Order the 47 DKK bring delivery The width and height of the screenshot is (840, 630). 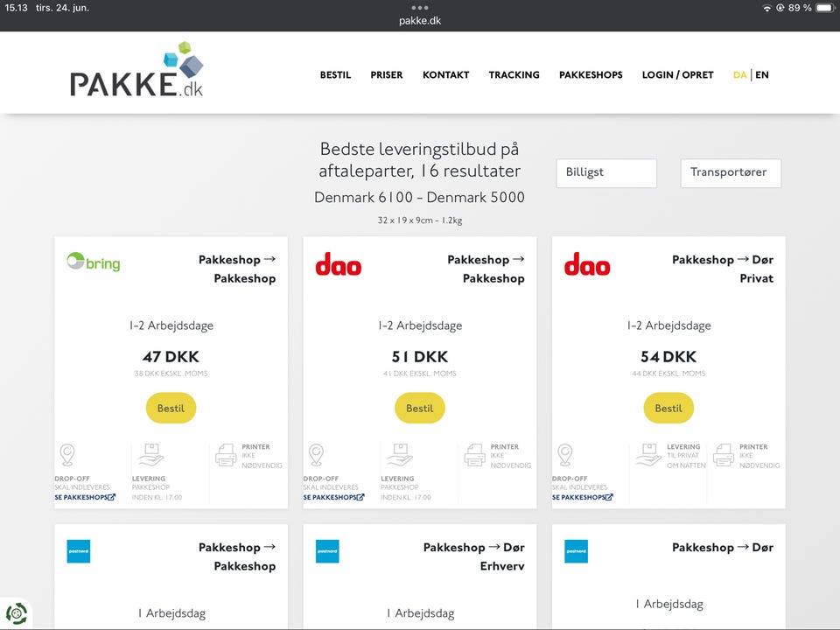click(171, 409)
